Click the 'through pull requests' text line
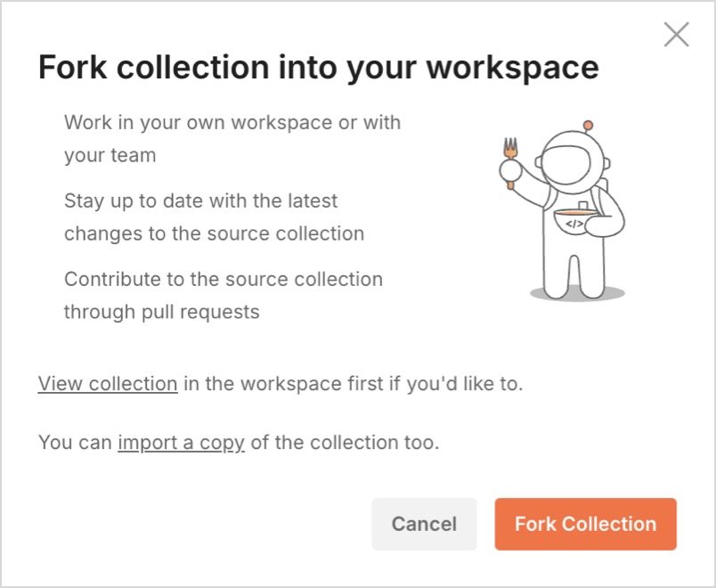 (x=161, y=312)
